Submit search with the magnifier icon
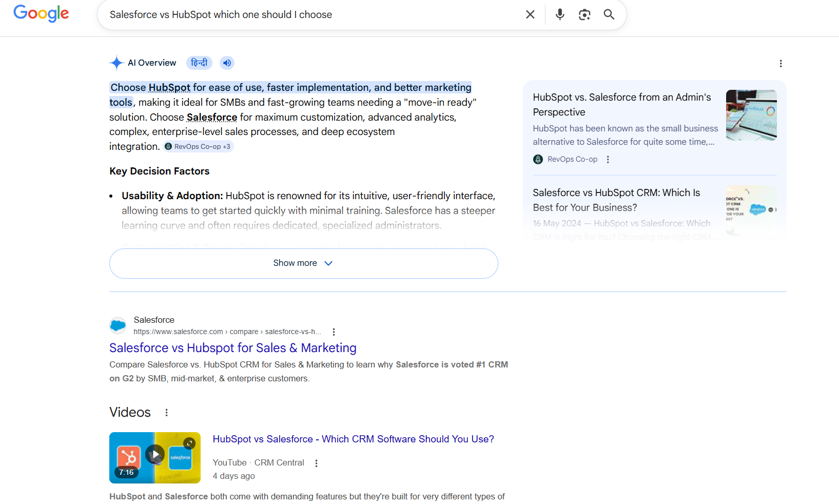This screenshot has height=504, width=839. pyautogui.click(x=609, y=14)
